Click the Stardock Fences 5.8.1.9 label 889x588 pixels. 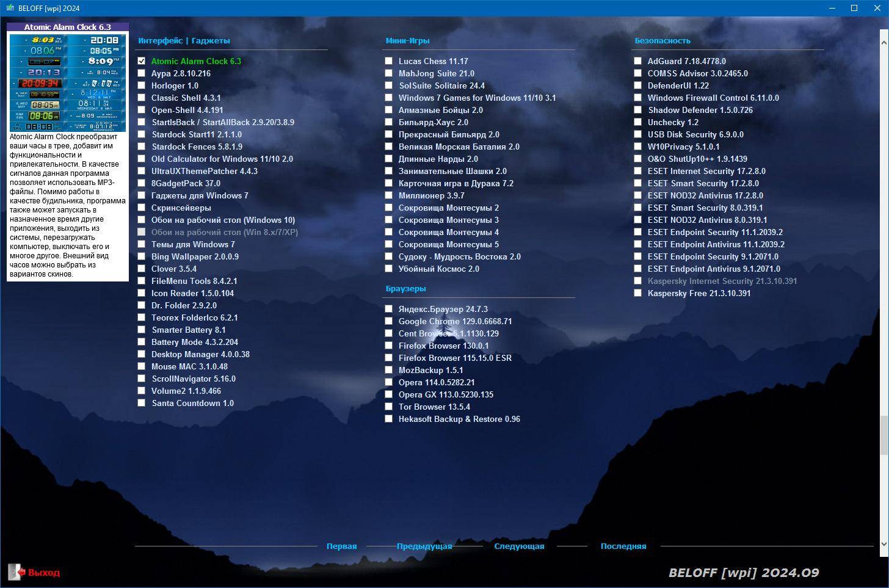(197, 147)
